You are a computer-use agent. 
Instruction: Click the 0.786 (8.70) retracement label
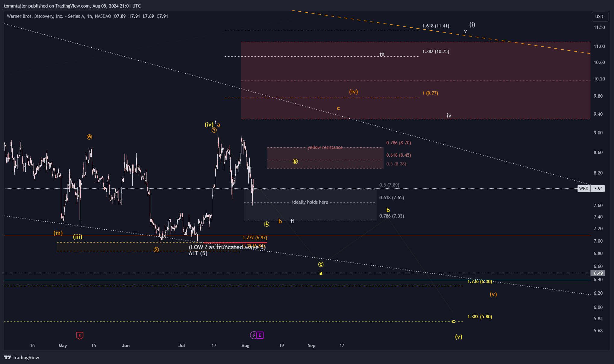pyautogui.click(x=398, y=143)
